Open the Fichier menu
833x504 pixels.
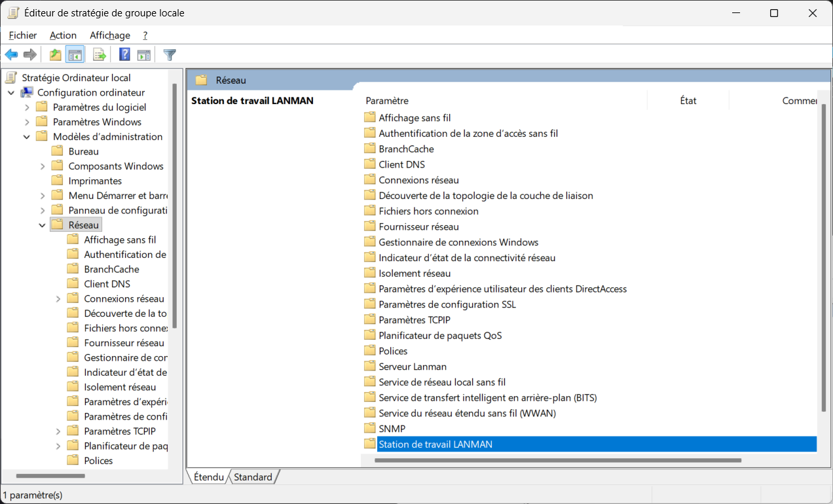click(x=23, y=35)
